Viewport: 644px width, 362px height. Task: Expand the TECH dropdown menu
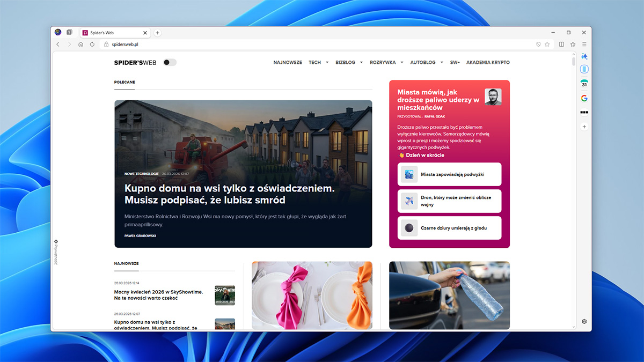click(x=318, y=62)
